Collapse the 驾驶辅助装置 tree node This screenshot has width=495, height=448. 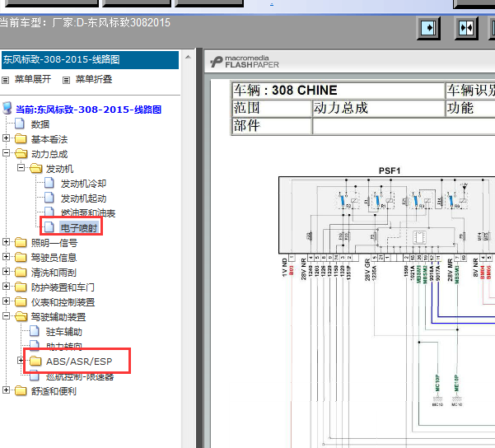coord(6,315)
